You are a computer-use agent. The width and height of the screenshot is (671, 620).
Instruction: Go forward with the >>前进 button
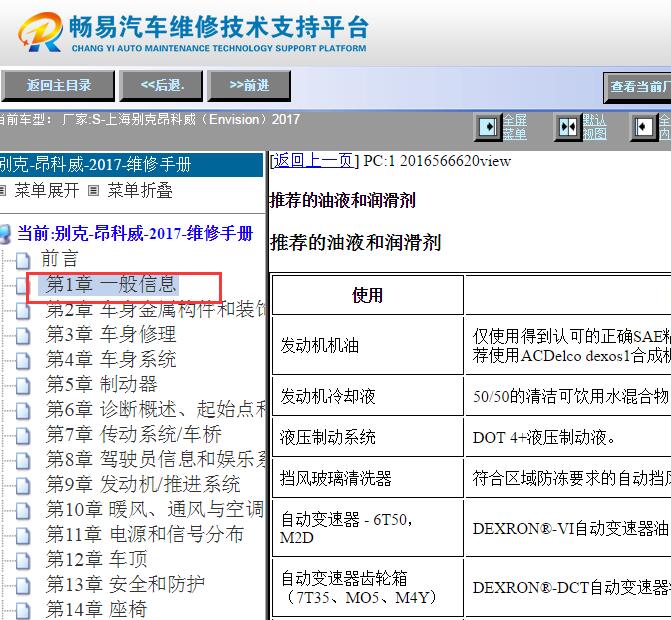point(249,86)
